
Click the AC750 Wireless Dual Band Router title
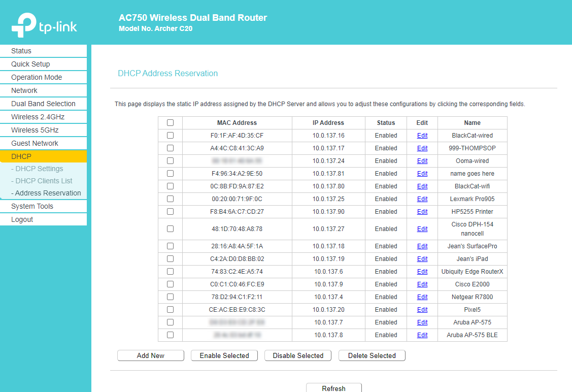193,18
